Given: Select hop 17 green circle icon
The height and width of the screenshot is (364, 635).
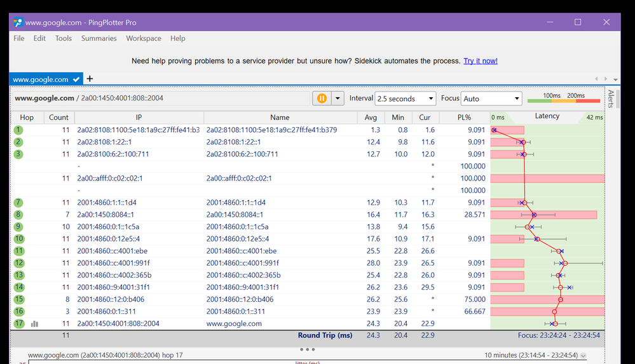Looking at the screenshot, I should tap(18, 324).
